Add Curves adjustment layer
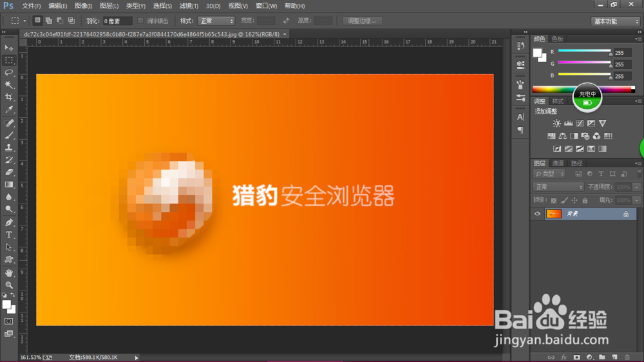The height and width of the screenshot is (362, 644). click(580, 123)
